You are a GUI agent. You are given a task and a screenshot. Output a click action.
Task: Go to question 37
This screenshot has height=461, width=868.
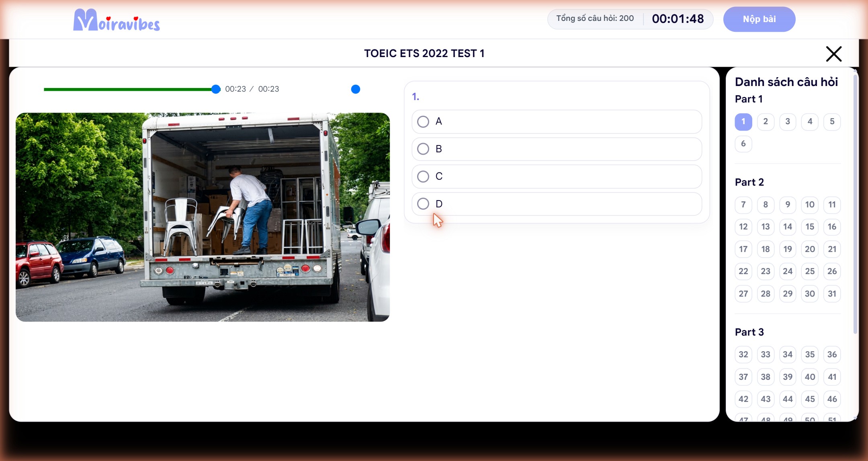click(743, 377)
